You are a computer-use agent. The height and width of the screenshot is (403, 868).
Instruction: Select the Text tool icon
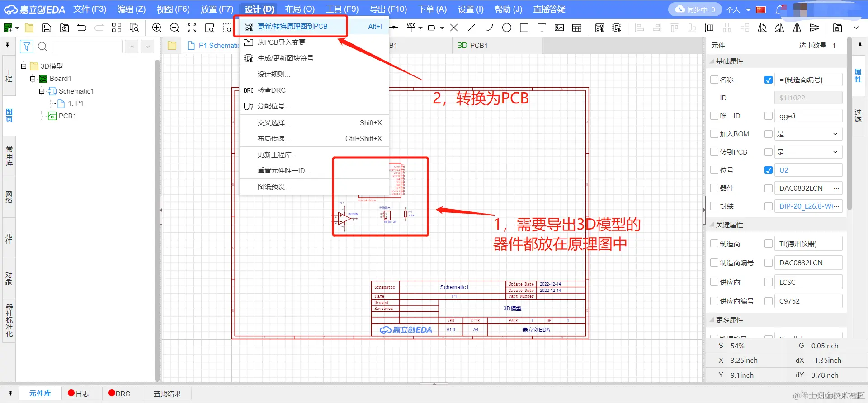point(542,28)
